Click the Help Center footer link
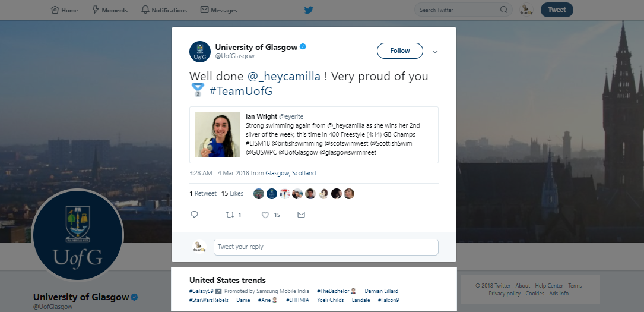Image resolution: width=644 pixels, height=312 pixels. click(549, 286)
